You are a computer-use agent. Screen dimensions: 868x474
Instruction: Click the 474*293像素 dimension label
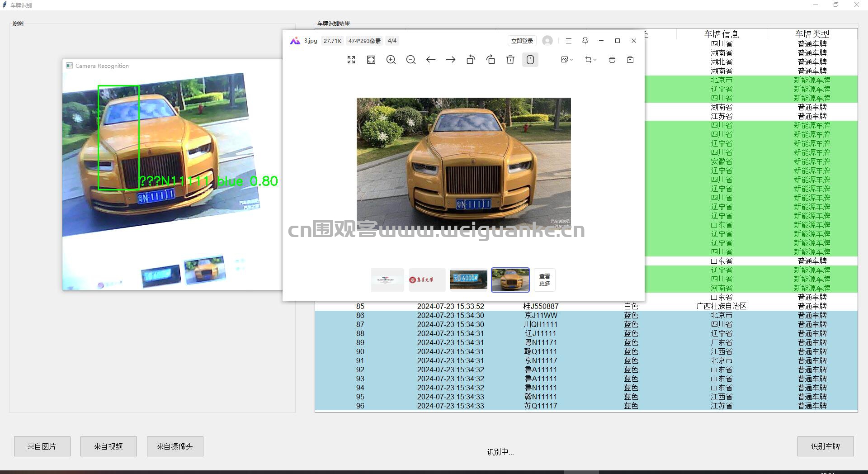click(x=364, y=41)
